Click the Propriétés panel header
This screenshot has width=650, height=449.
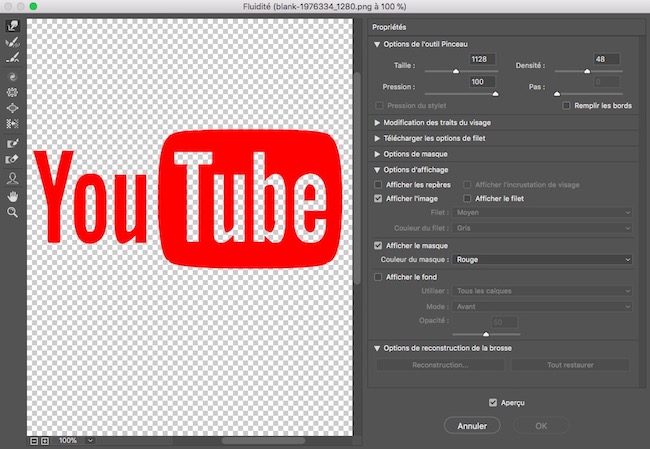[x=389, y=27]
